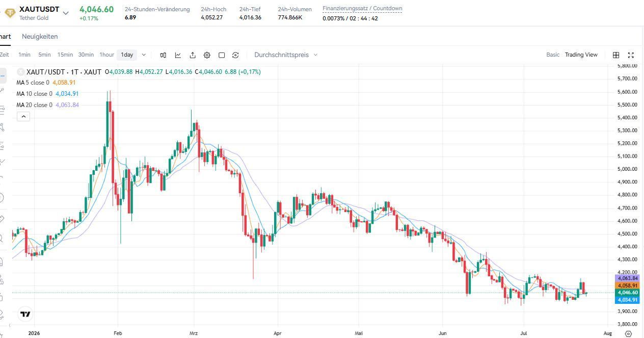This screenshot has width=644, height=338.
Task: Open the gear icon at bottom-right of price axis
Action: (628, 333)
